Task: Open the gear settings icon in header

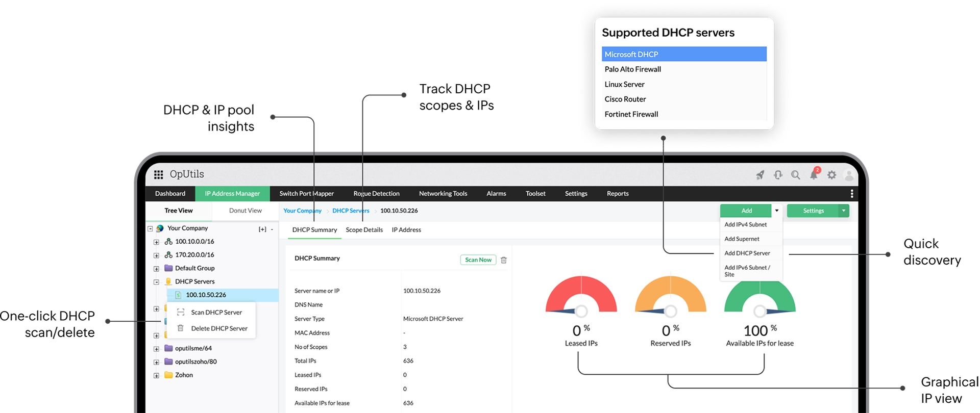Action: (x=832, y=175)
